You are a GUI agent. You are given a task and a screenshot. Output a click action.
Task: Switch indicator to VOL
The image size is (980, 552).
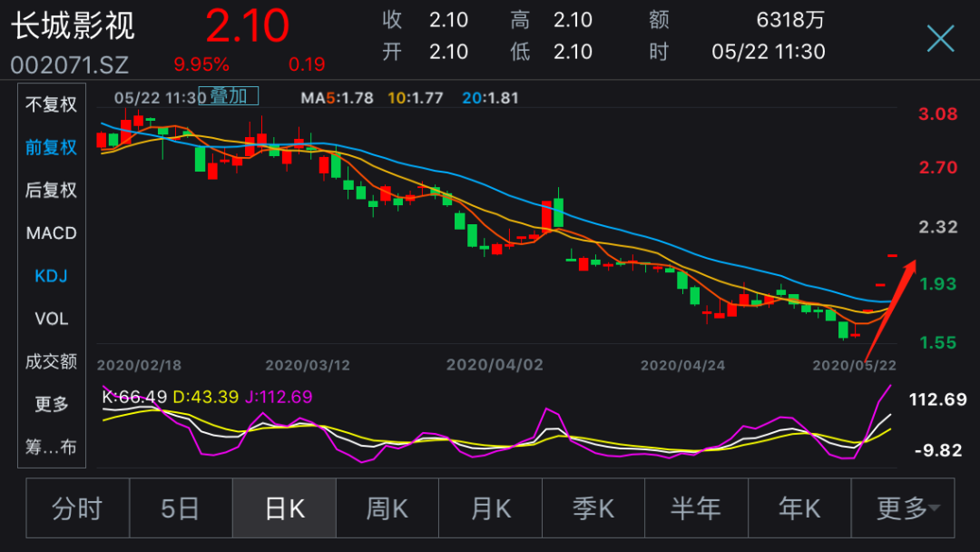tap(51, 319)
